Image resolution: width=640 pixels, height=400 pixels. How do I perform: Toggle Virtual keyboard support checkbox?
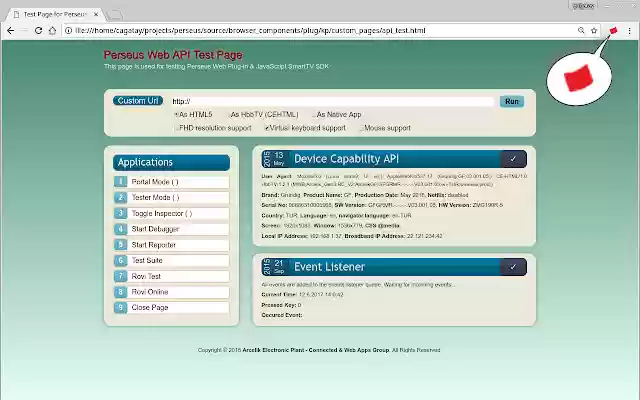click(x=267, y=128)
